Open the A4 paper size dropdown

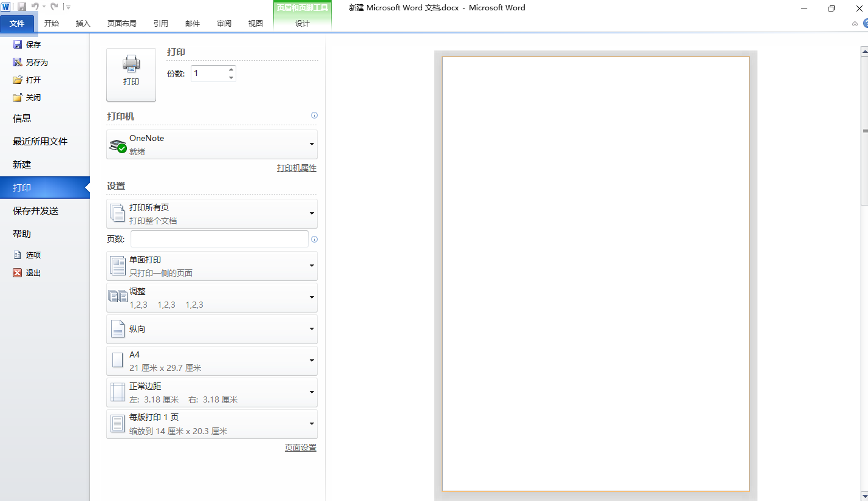click(x=212, y=361)
